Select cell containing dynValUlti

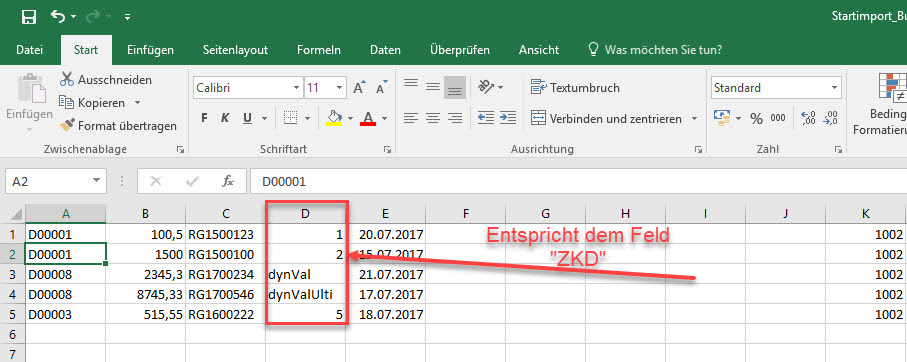pyautogui.click(x=305, y=295)
